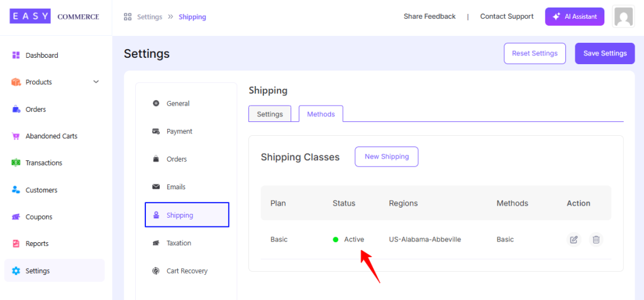Click the breadcrumb grid icon beside Settings
644x300 pixels.
[128, 17]
